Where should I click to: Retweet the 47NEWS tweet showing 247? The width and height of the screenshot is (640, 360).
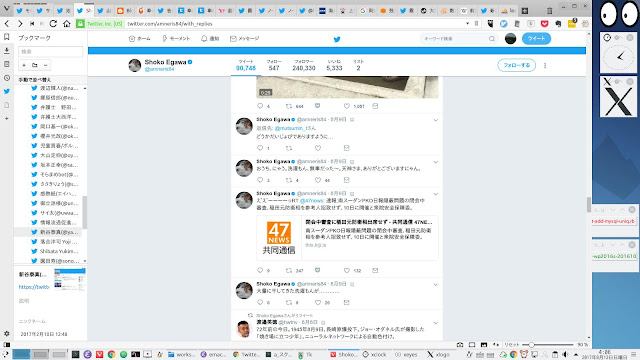tap(289, 270)
